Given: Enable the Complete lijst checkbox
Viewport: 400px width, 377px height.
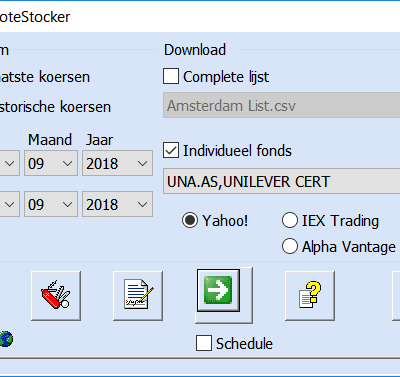Looking at the screenshot, I should click(171, 76).
